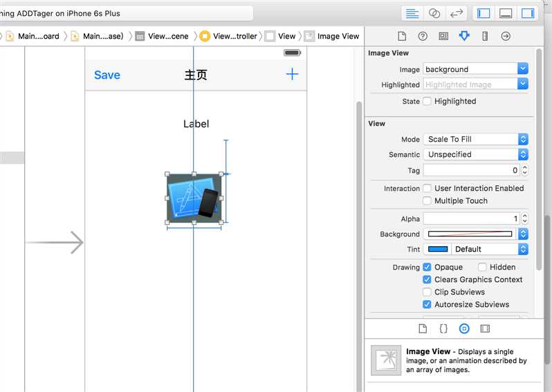Switch to the Standard editor

412,14
